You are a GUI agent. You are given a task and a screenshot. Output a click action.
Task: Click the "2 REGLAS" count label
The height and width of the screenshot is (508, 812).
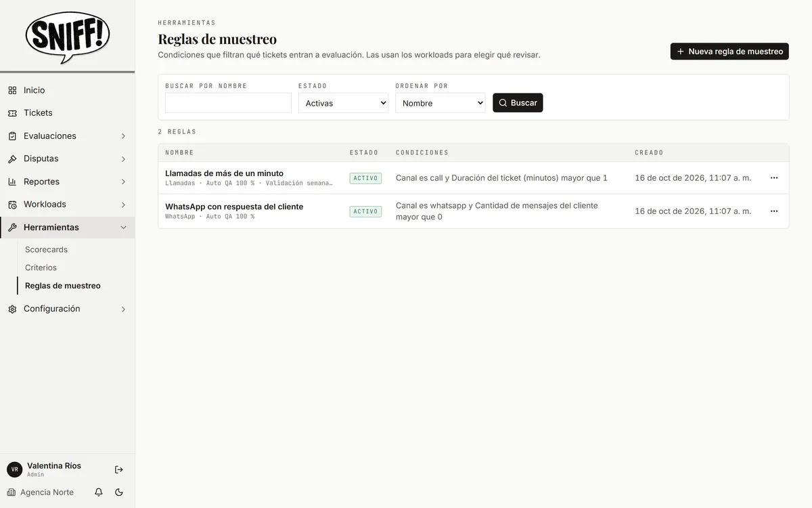177,132
